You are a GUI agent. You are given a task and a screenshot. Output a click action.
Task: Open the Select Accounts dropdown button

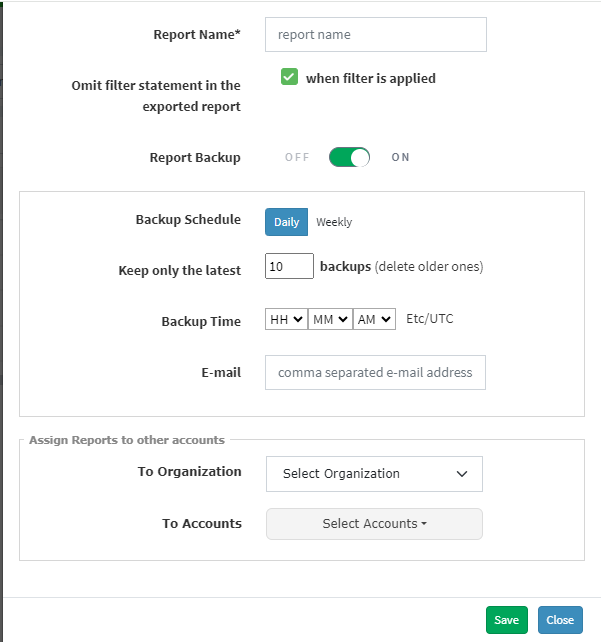click(x=374, y=524)
